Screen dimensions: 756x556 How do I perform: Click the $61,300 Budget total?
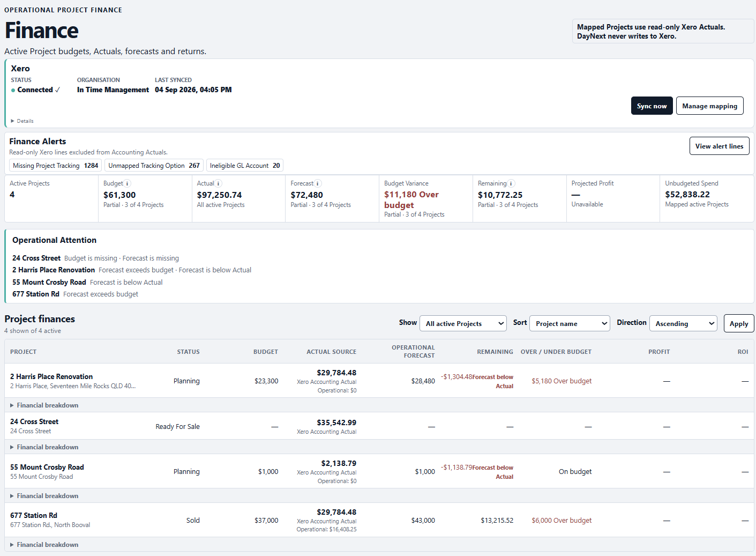(x=119, y=195)
